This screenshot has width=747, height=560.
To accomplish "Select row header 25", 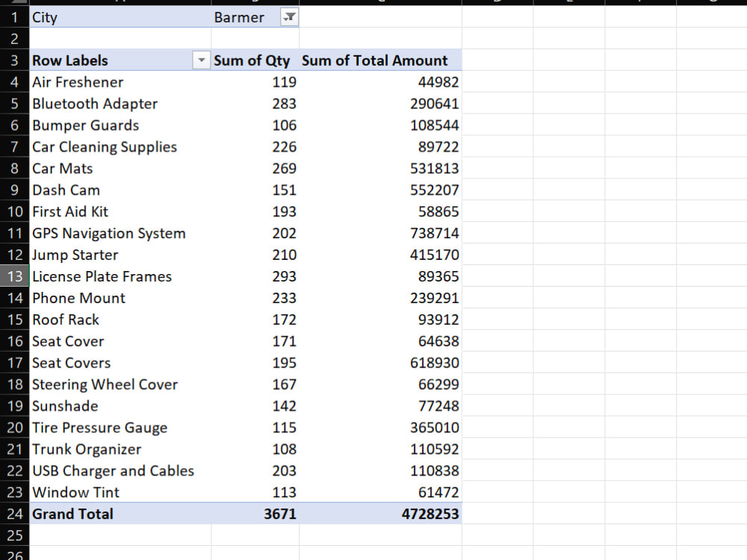I will pyautogui.click(x=14, y=535).
